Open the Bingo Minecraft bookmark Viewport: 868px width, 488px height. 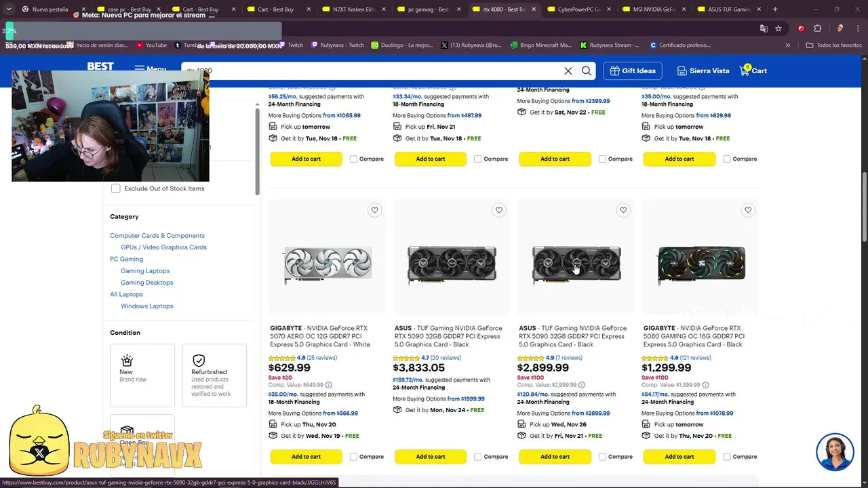pos(540,45)
